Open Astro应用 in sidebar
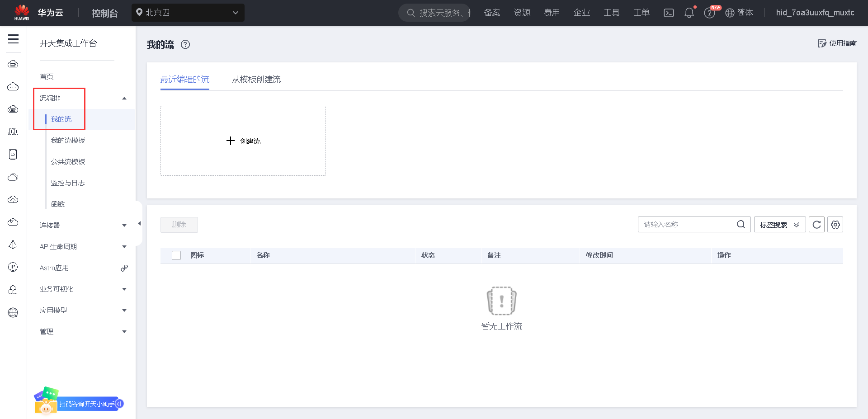Image resolution: width=868 pixels, height=419 pixels. pyautogui.click(x=54, y=268)
